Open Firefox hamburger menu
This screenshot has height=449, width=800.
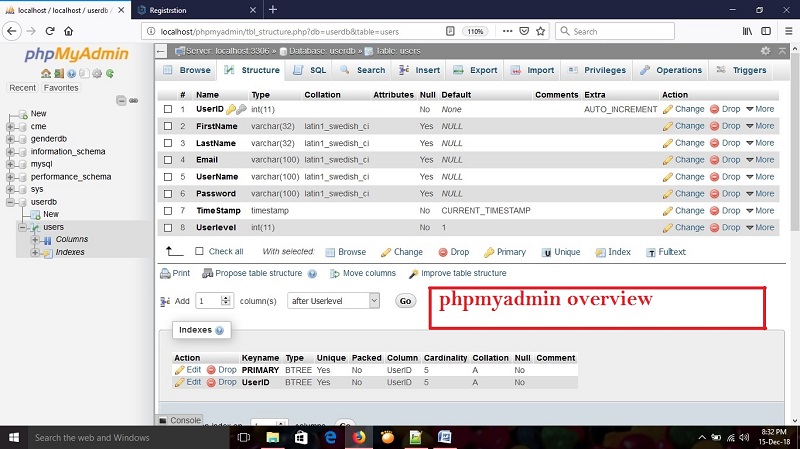coord(788,31)
